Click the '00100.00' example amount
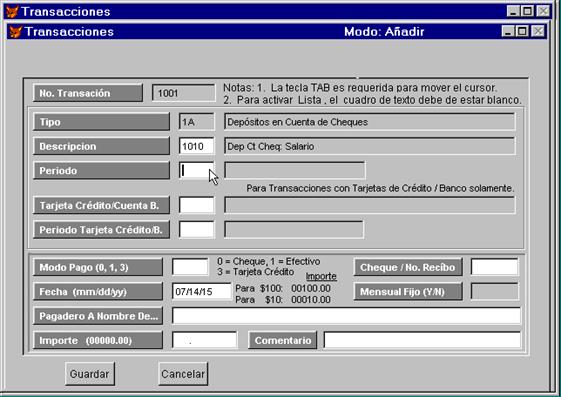 pos(311,289)
